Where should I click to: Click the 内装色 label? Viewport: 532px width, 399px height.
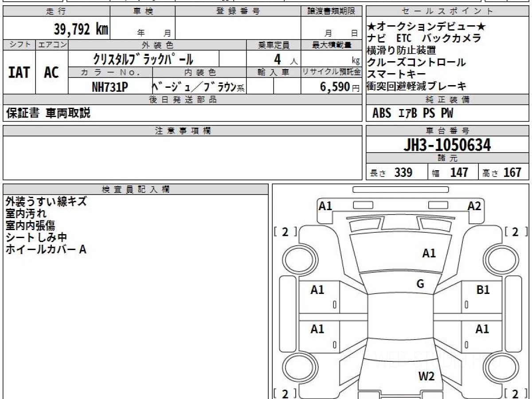(x=199, y=72)
